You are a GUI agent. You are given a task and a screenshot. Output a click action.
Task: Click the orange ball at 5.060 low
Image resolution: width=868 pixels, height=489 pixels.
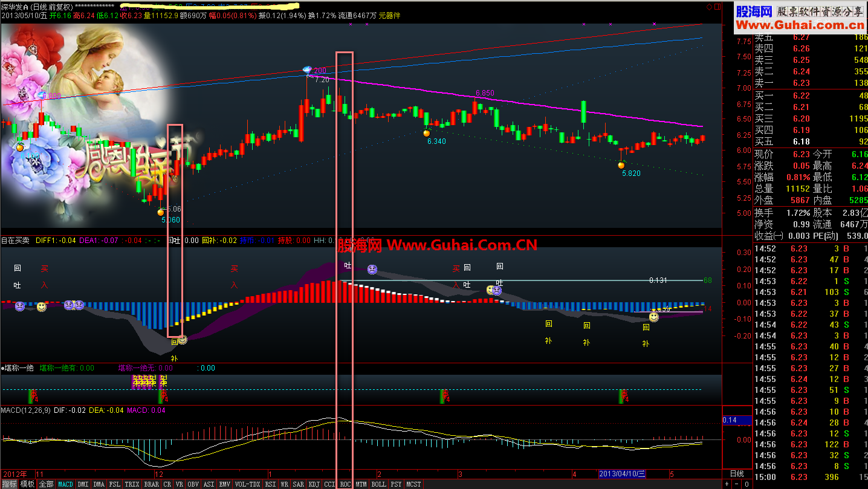pyautogui.click(x=161, y=212)
